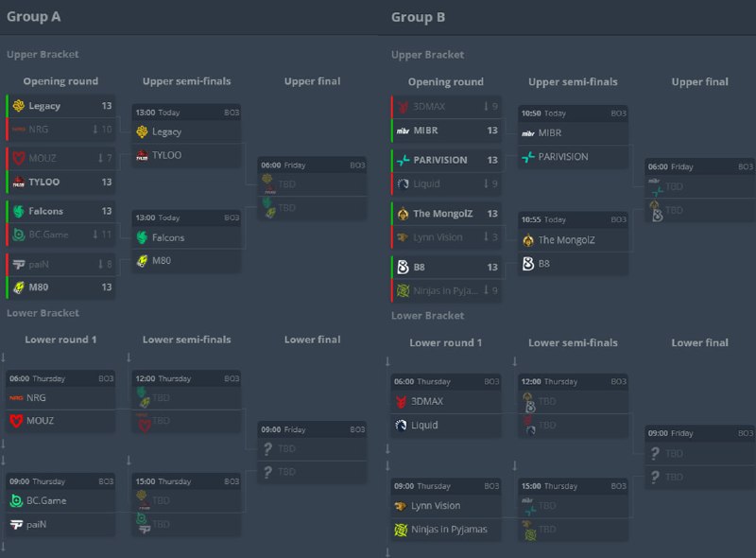Open the TYLOO team name in upper semi-finals
The image size is (756, 558).
pyautogui.click(x=167, y=155)
